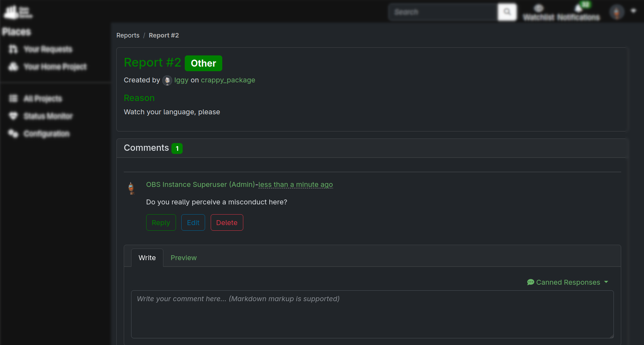
Task: Open OBS Instance Superuser (Admin) profile link
Action: click(x=201, y=184)
